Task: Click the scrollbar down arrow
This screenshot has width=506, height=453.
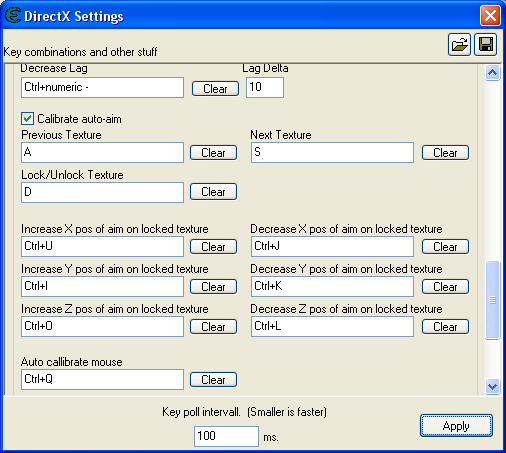Action: pyautogui.click(x=492, y=387)
